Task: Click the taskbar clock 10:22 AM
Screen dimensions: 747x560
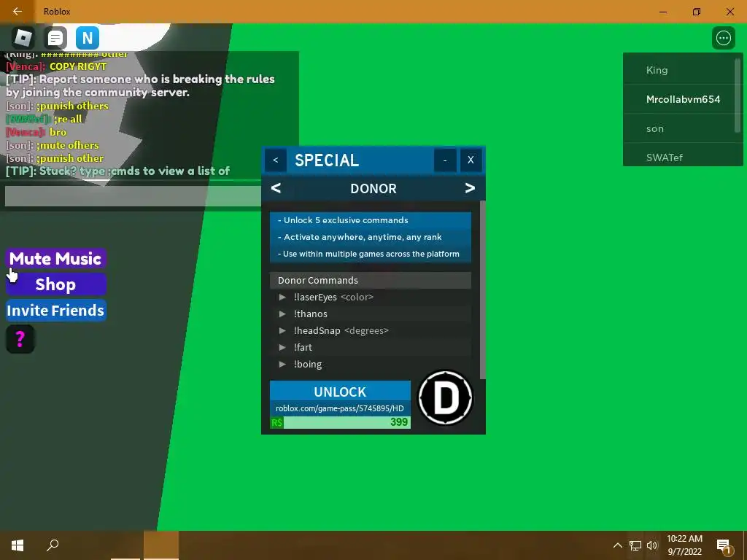Action: tap(684, 545)
